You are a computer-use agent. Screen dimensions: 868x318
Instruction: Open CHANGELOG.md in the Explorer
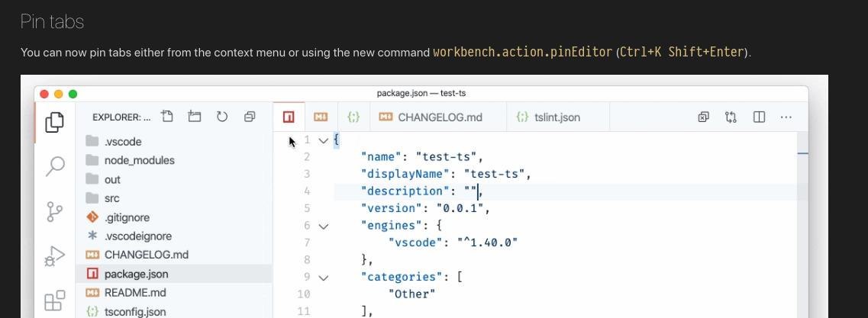(x=174, y=255)
